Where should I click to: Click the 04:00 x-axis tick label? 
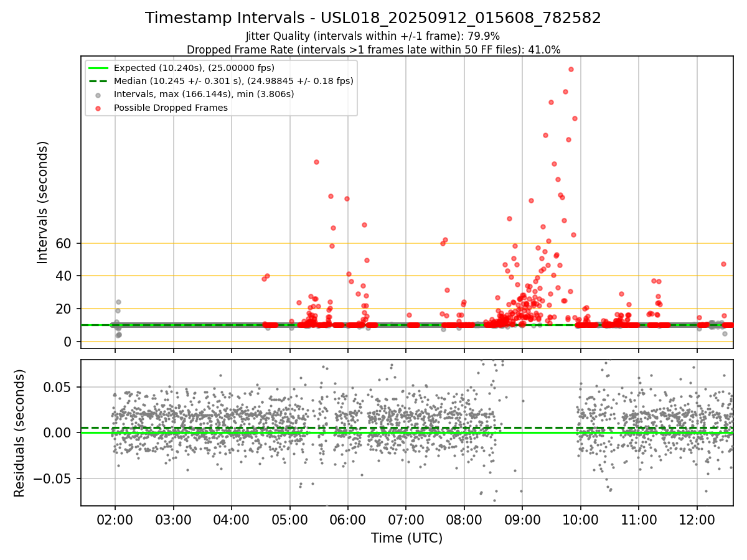coord(232,519)
